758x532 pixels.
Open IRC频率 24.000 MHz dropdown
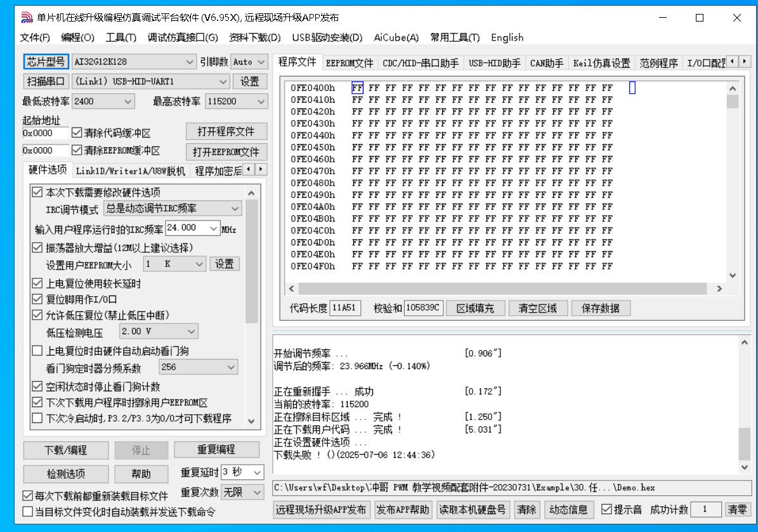click(192, 228)
